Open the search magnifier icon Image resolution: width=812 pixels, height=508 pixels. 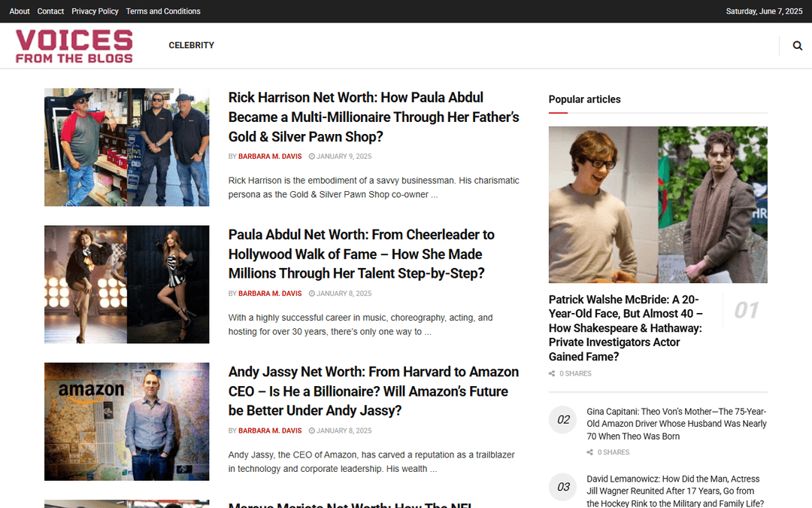(798, 46)
